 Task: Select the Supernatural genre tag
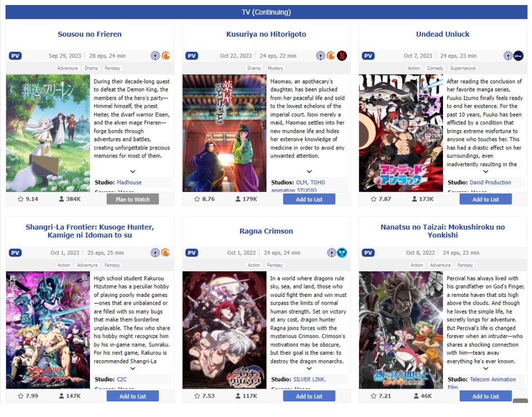463,68
